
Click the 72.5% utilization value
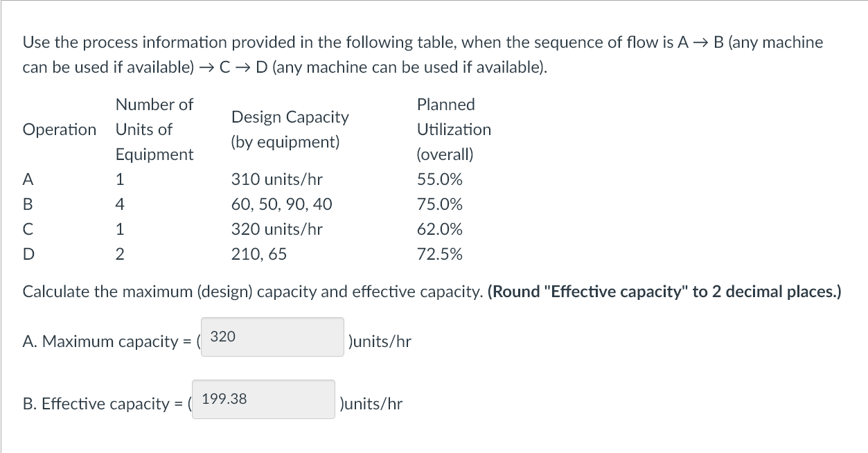pyautogui.click(x=439, y=254)
